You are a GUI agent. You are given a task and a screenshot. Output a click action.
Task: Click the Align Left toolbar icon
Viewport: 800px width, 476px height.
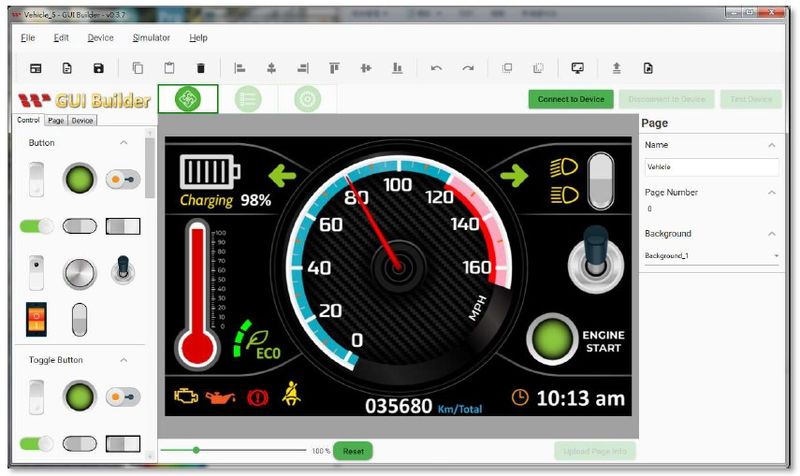pos(240,68)
